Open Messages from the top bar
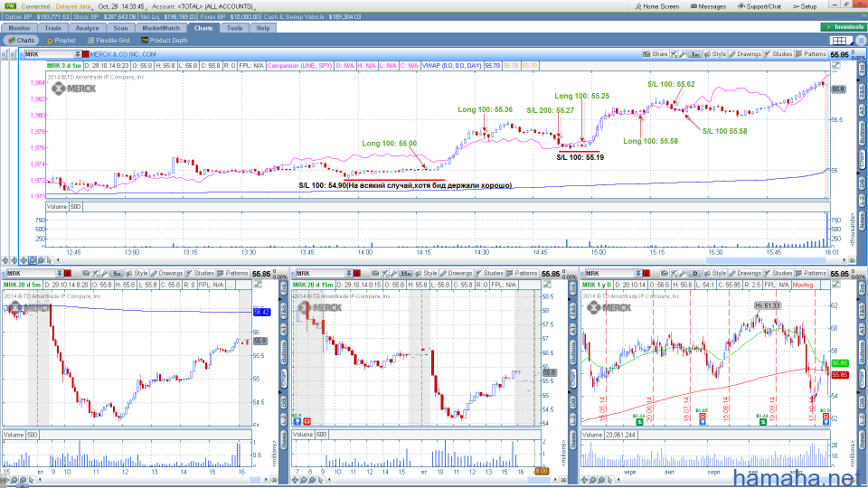This screenshot has height=488, width=868. click(x=708, y=6)
